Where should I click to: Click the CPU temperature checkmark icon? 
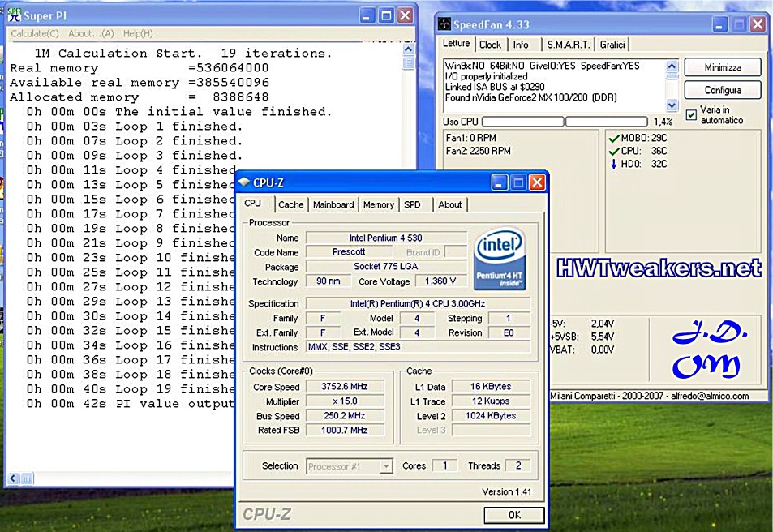point(614,151)
